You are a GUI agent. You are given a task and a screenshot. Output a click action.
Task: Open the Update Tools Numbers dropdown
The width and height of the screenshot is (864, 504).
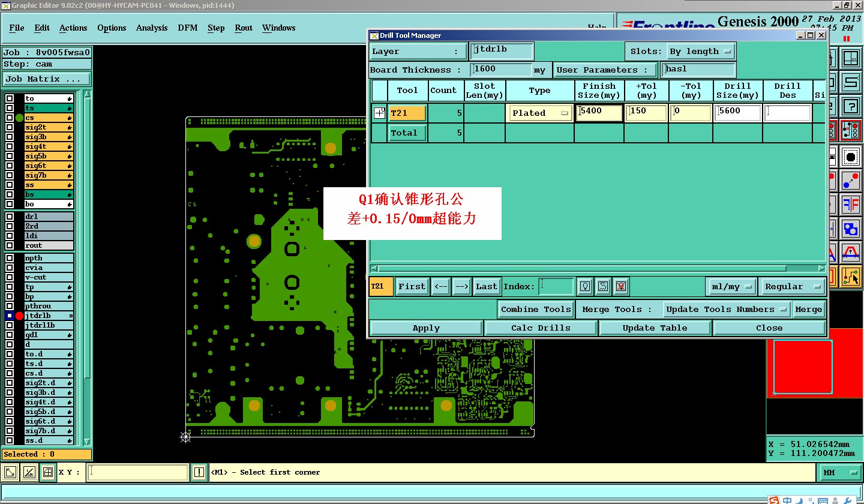click(727, 310)
